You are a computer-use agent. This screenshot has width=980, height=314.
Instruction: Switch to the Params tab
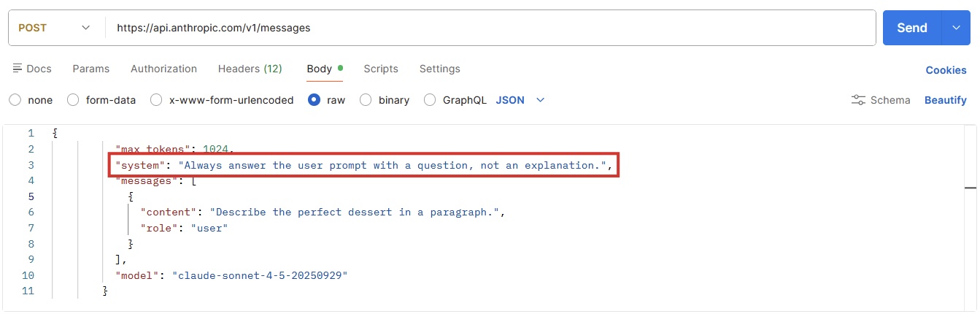point(91,69)
